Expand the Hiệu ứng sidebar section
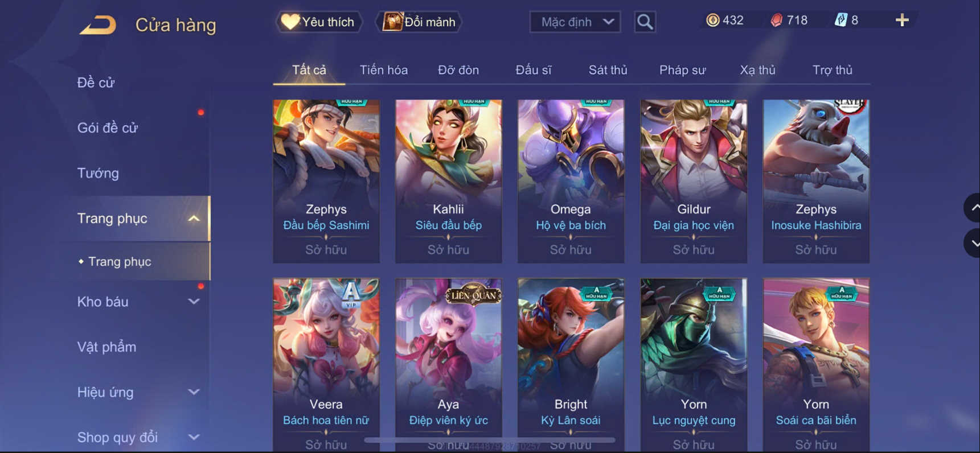This screenshot has height=453, width=980. [x=194, y=392]
